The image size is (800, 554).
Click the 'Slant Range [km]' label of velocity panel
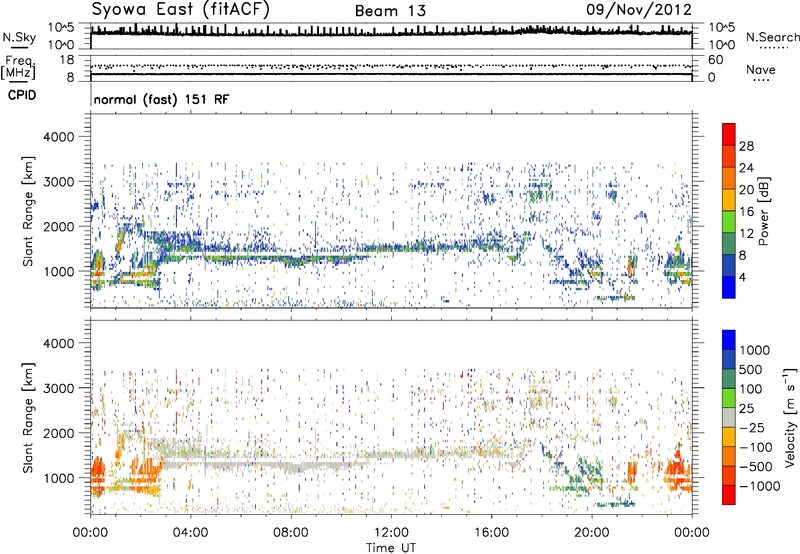(28, 417)
